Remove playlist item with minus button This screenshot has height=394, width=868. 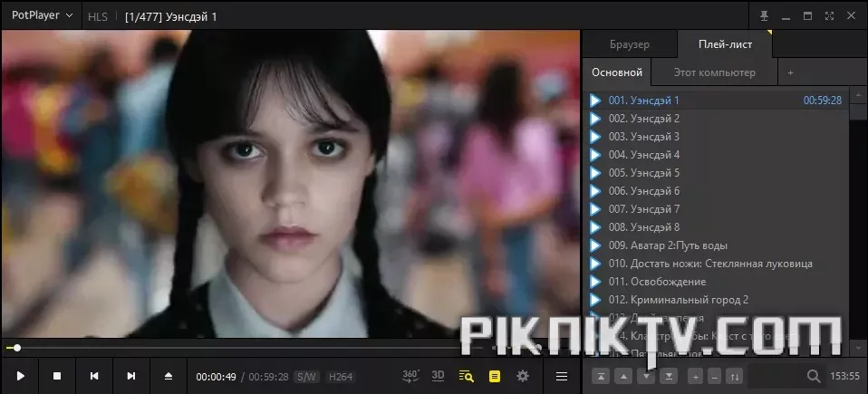point(715,377)
